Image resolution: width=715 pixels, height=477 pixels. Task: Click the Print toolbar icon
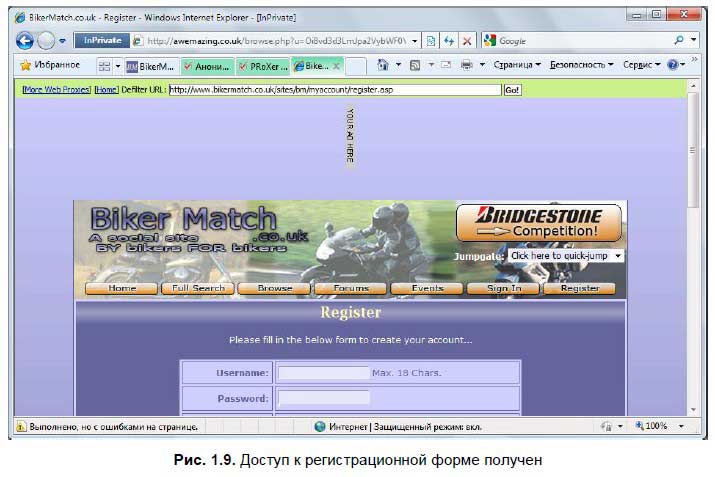coord(466,65)
